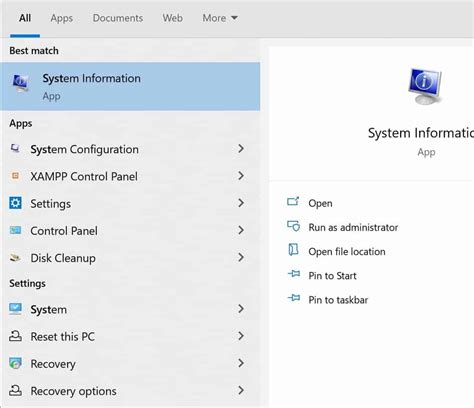This screenshot has height=408, width=474.
Task: Select the Recovery options result text
Action: coord(74,391)
